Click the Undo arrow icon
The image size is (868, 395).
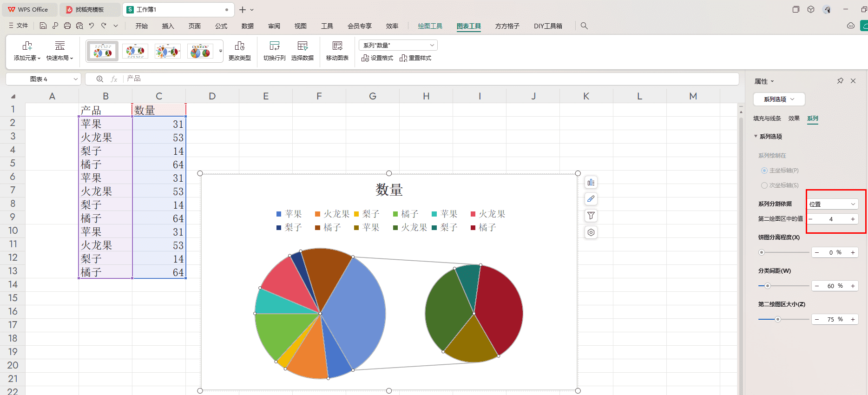tap(92, 26)
